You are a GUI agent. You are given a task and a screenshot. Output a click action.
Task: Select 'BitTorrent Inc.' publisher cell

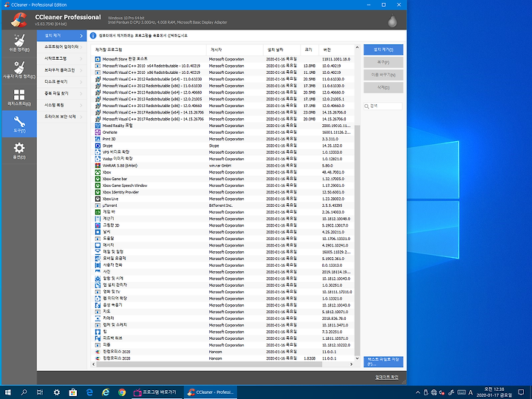pyautogui.click(x=220, y=205)
